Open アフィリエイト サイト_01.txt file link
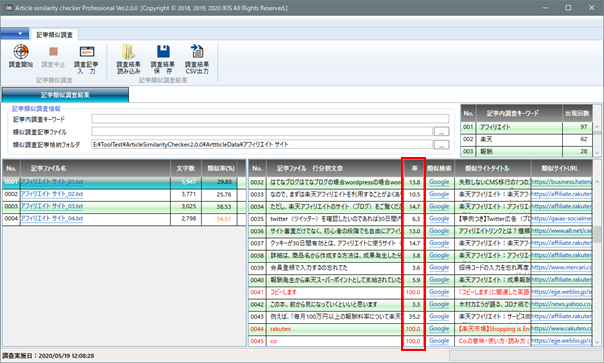Viewport: 604px width, 363px height. (52, 182)
